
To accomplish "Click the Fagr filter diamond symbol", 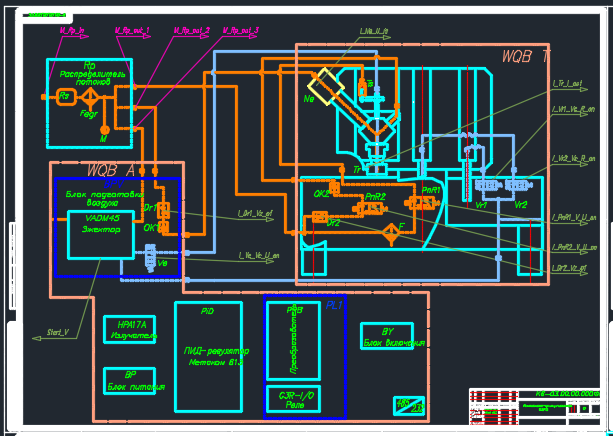I will point(90,97).
